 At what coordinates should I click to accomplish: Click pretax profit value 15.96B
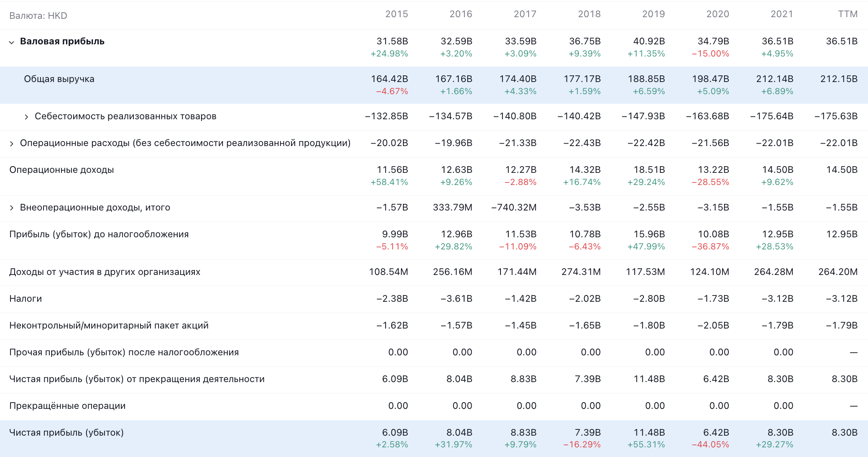(649, 234)
